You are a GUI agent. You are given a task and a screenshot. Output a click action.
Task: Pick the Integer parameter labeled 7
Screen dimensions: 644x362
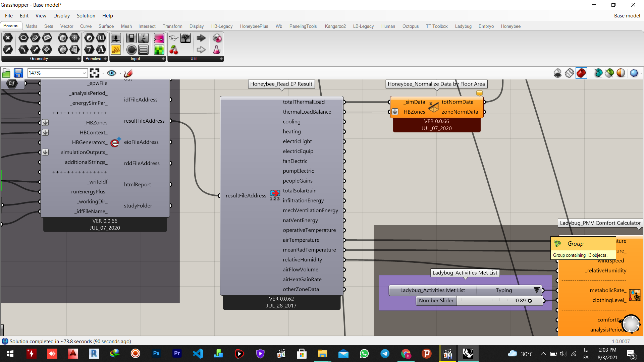pos(89,50)
